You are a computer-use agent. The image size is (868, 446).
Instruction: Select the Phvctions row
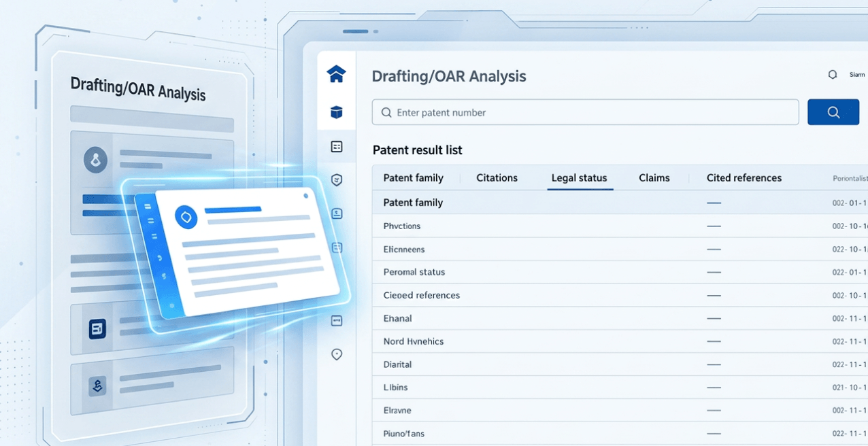point(620,226)
